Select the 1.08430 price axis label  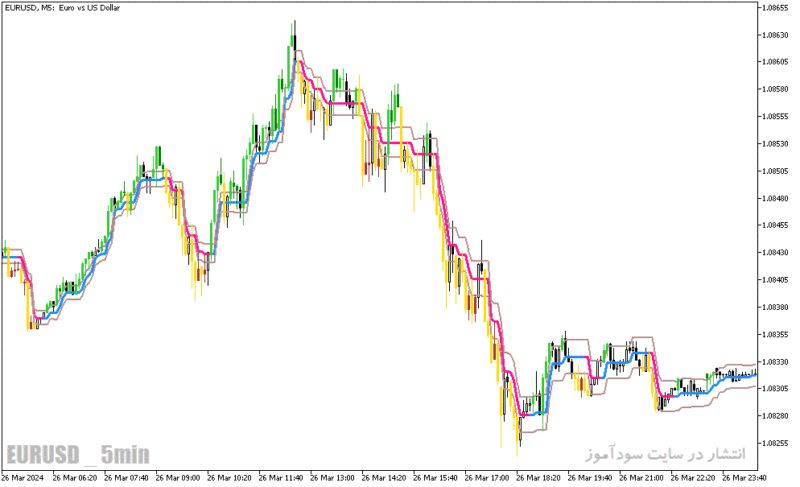click(774, 252)
